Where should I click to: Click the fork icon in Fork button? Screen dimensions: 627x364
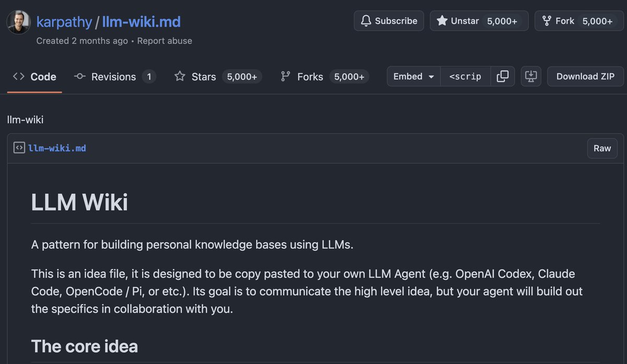pos(547,21)
